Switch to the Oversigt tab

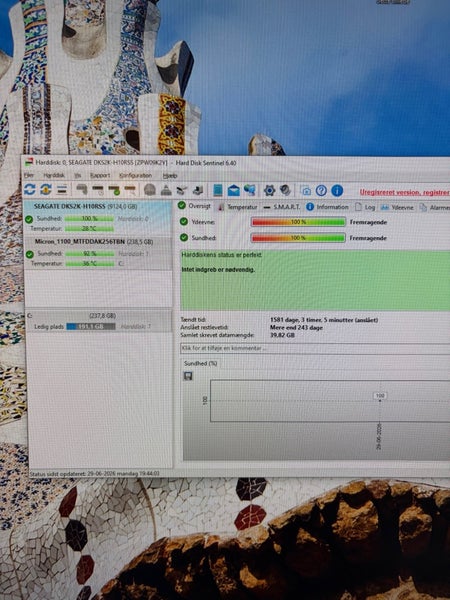(194, 206)
